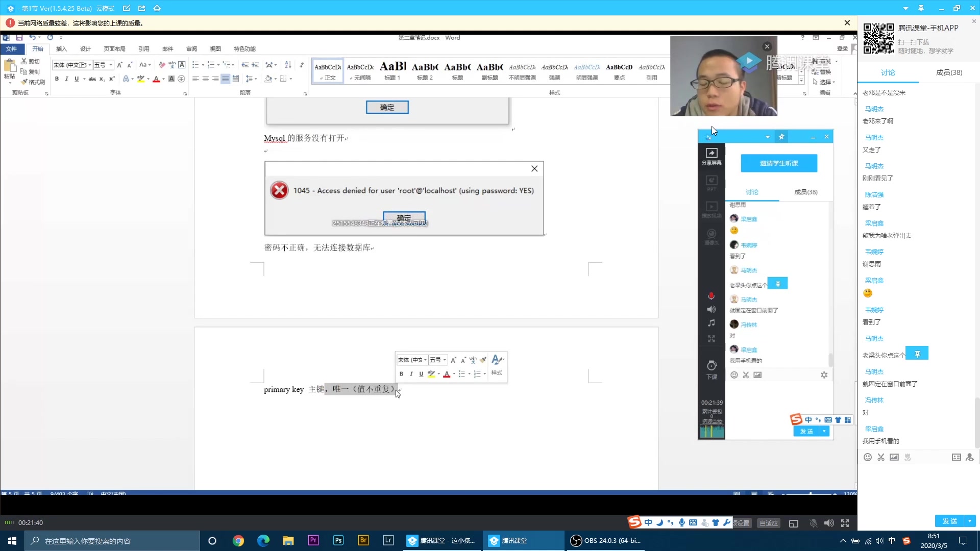Image resolution: width=980 pixels, height=551 pixels.
Task: Click the 确定 button in the 1045 error dialog
Action: (404, 217)
